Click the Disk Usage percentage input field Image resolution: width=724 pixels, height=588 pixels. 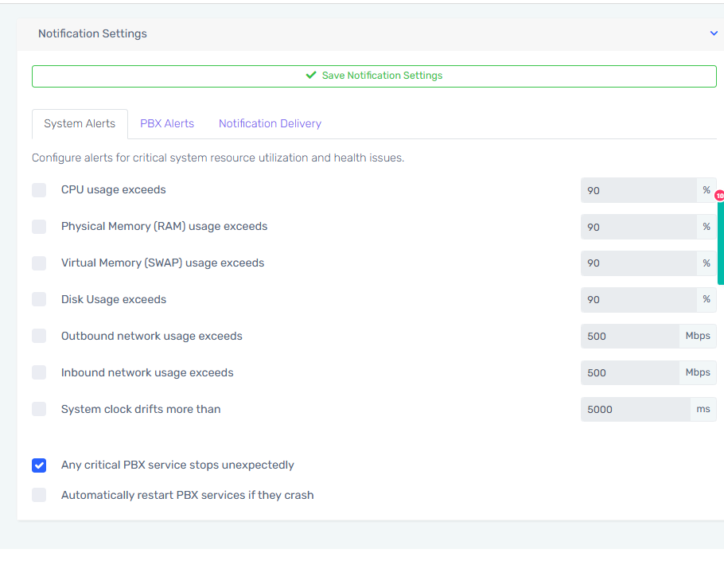click(638, 300)
